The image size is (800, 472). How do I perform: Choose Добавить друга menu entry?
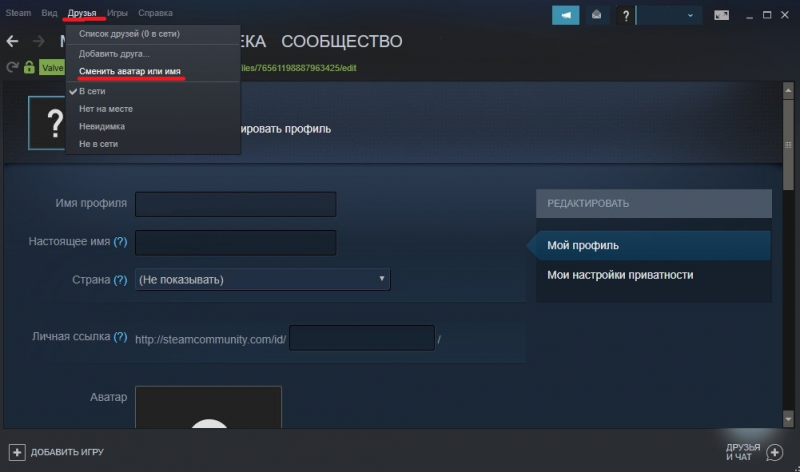coord(114,54)
